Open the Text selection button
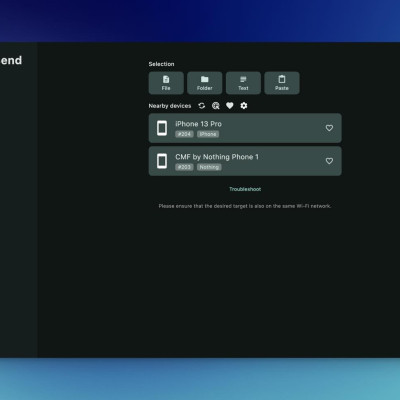Image resolution: width=400 pixels, height=400 pixels. pyautogui.click(x=243, y=83)
